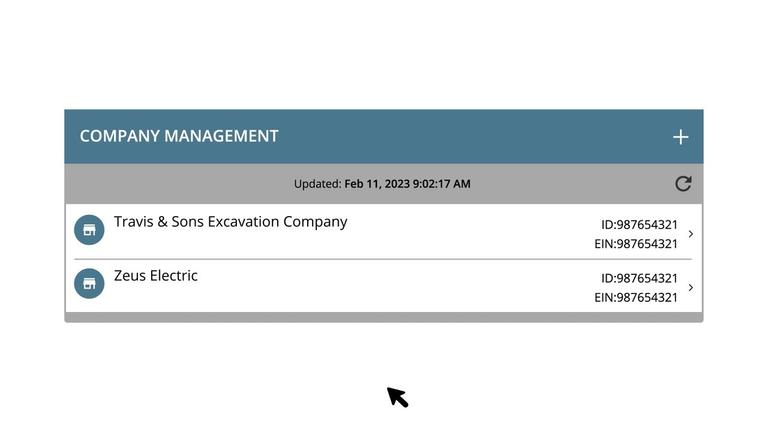
Task: Click the "Updated:" label text
Action: [317, 184]
